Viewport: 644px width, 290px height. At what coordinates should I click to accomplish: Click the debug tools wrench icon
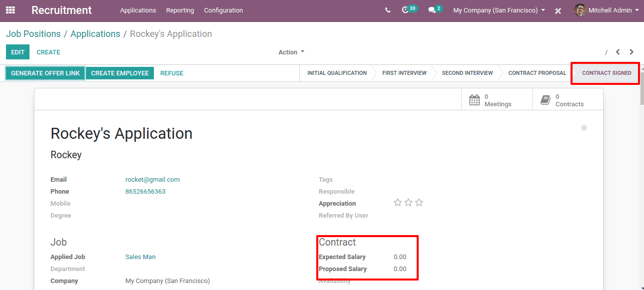558,10
